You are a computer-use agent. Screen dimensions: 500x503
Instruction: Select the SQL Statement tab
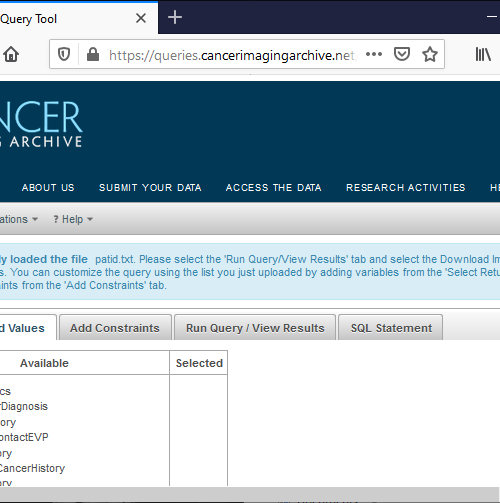point(391,328)
